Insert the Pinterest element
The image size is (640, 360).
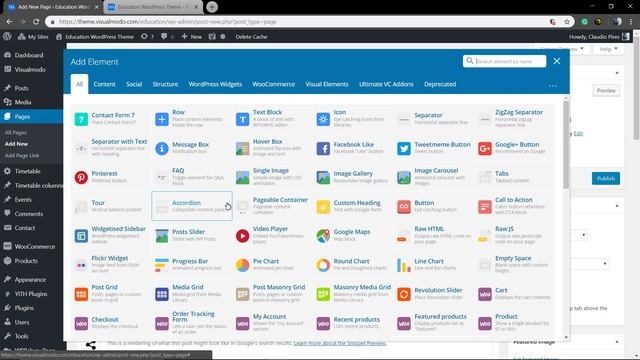(110, 177)
